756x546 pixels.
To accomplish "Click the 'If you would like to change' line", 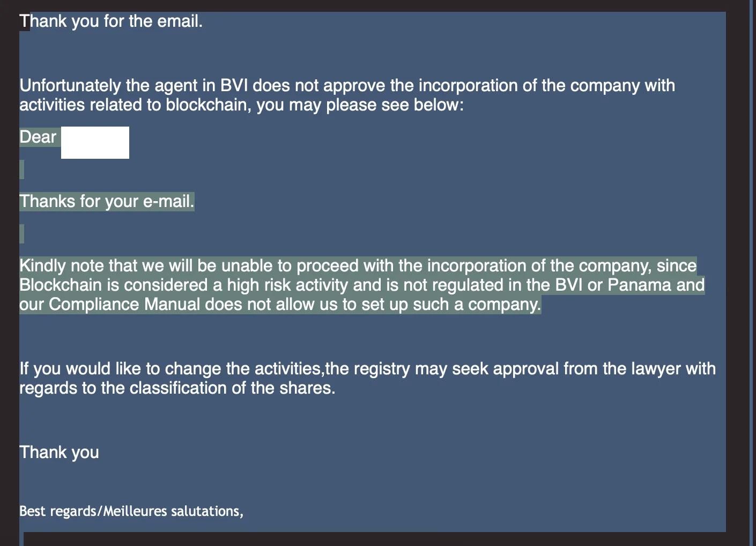I will [x=368, y=369].
